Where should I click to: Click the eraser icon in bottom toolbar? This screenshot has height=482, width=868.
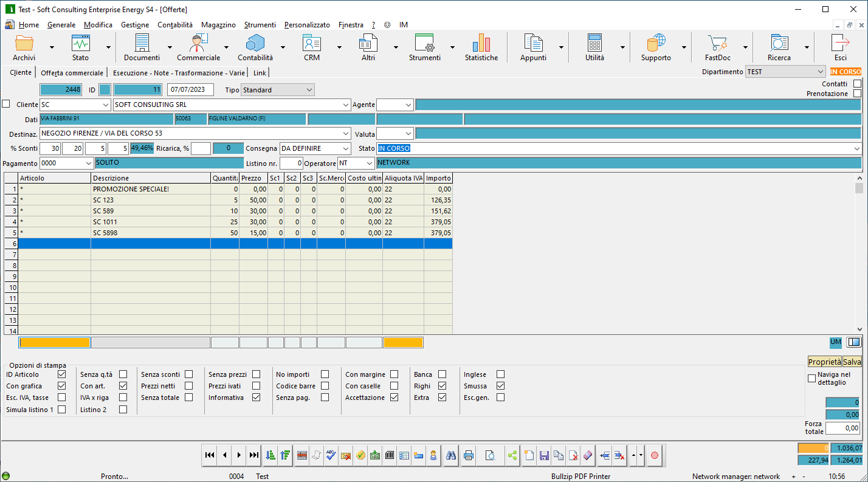587,455
